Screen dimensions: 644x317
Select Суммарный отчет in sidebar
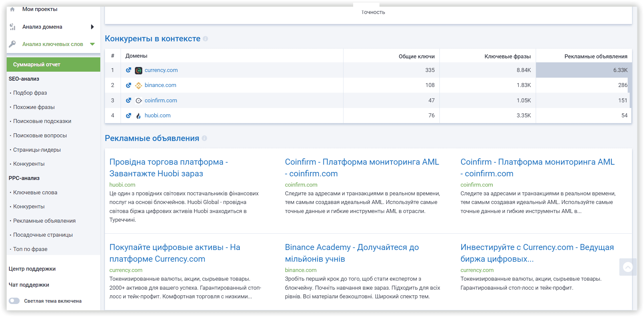(x=53, y=64)
